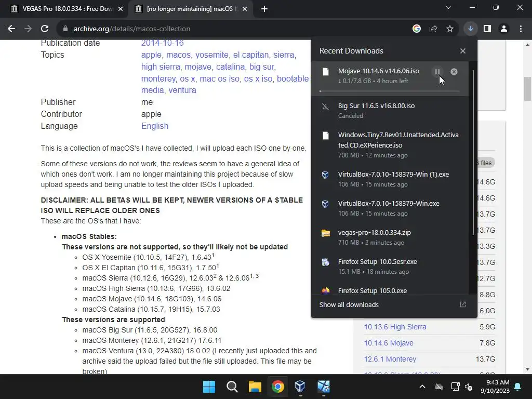Go forward one page
Screen dimensions: 532x399
[x=28, y=29]
